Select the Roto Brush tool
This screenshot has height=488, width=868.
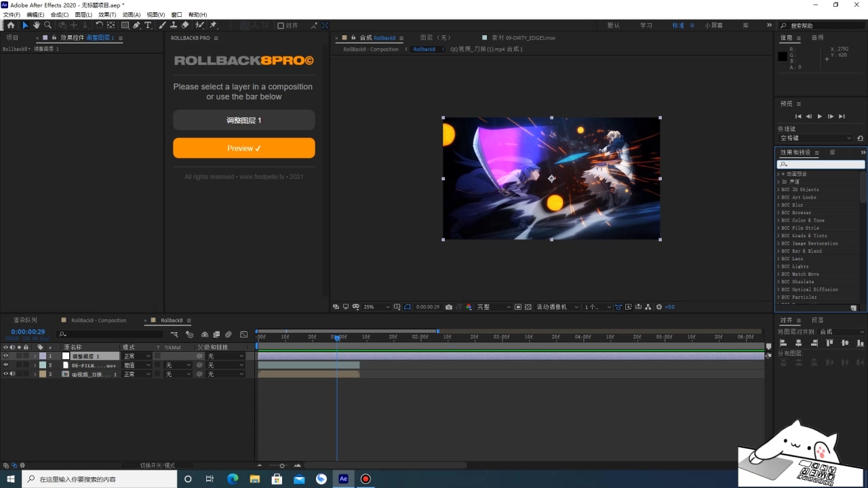(x=199, y=25)
